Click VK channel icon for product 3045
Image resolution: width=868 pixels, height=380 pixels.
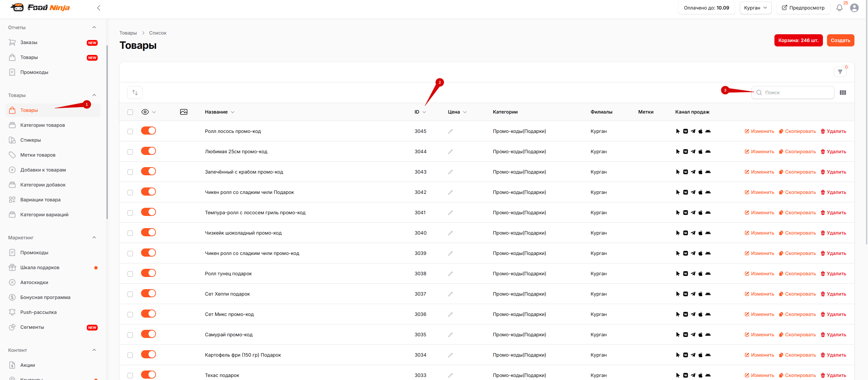(686, 131)
